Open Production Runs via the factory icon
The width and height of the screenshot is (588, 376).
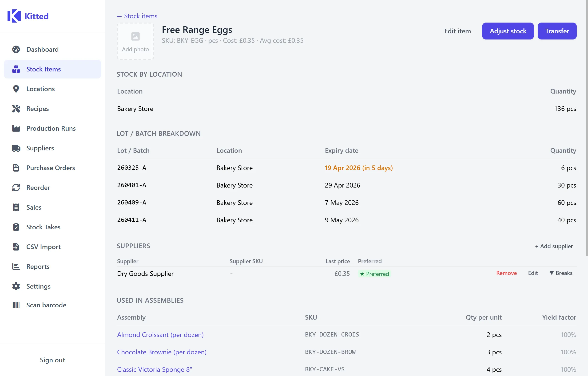click(x=16, y=128)
